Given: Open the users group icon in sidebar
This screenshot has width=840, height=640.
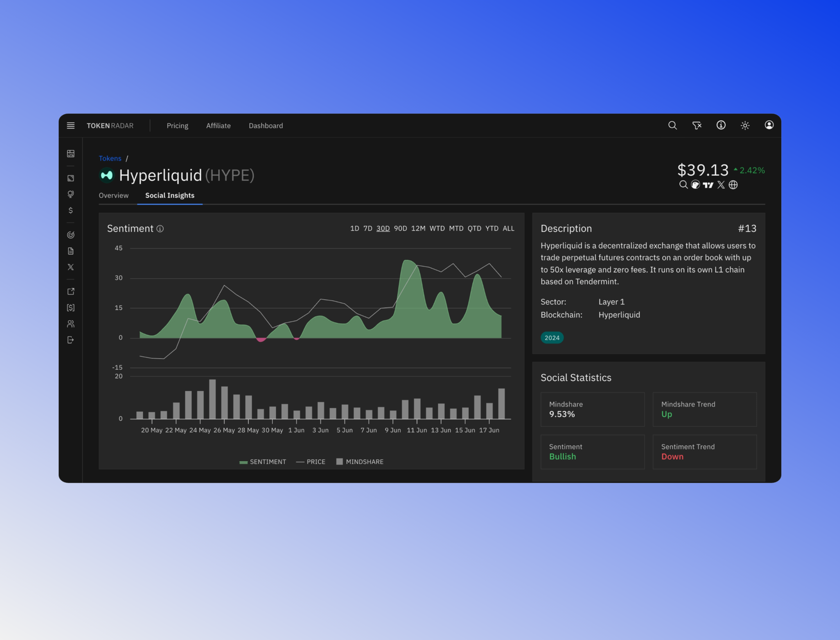Looking at the screenshot, I should pos(70,323).
